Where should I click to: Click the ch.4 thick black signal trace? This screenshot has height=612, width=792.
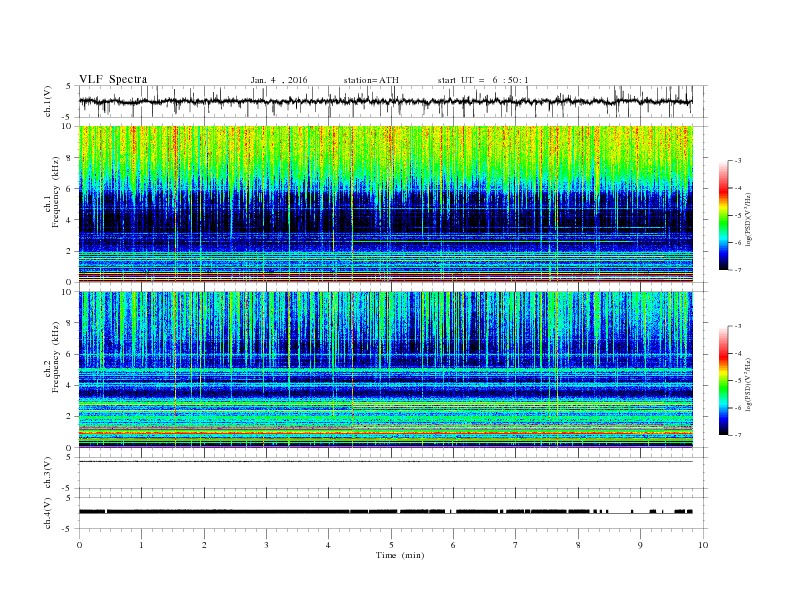tap(385, 512)
